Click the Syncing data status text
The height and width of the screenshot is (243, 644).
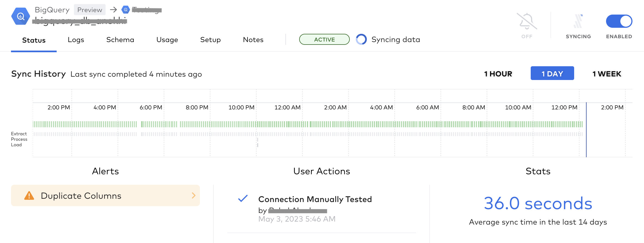pyautogui.click(x=396, y=40)
